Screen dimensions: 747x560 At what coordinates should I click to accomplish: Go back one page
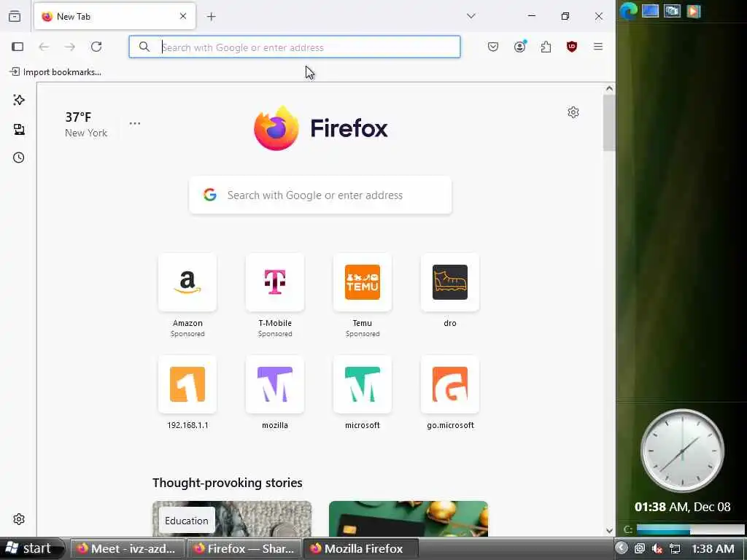point(44,47)
